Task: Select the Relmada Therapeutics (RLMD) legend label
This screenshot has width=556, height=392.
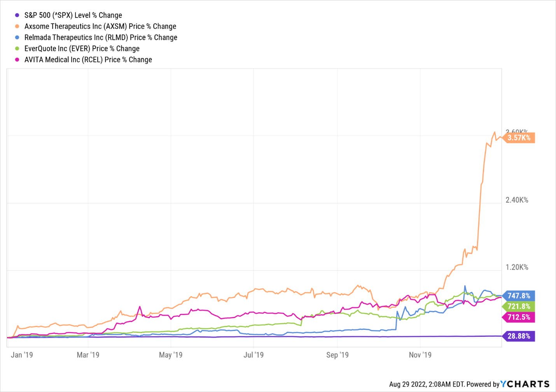Action: (101, 38)
